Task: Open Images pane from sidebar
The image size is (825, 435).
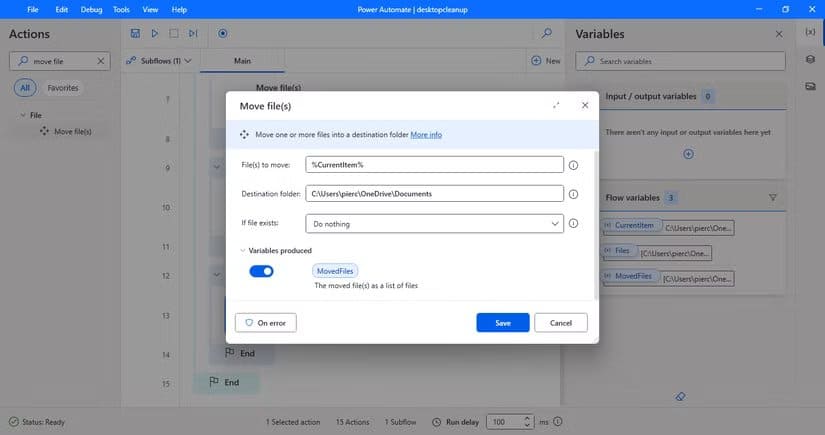Action: coord(810,86)
